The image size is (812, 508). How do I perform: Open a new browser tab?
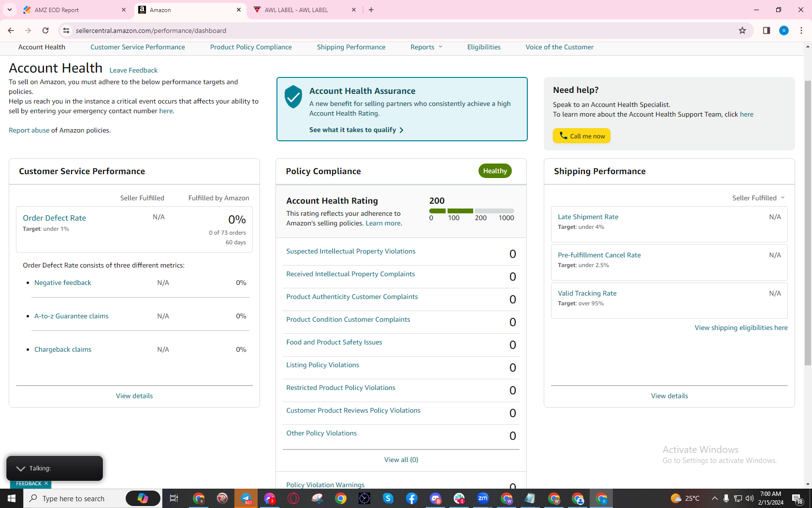(x=371, y=10)
